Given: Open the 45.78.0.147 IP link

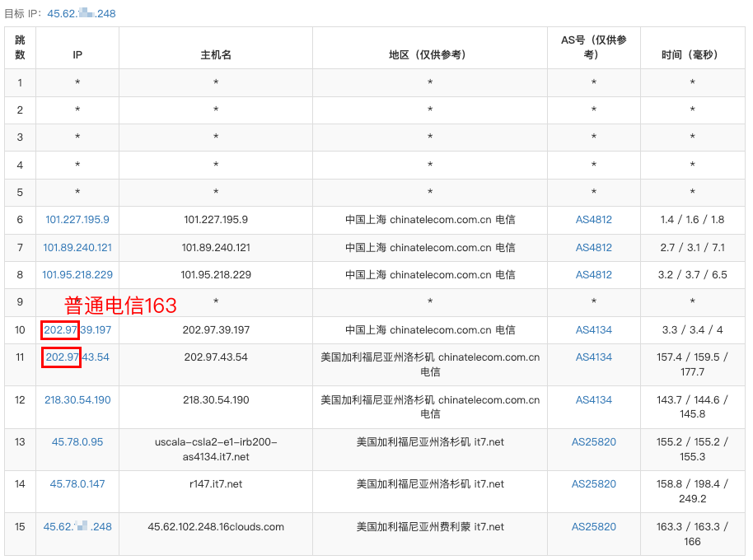Looking at the screenshot, I should 77,484.
